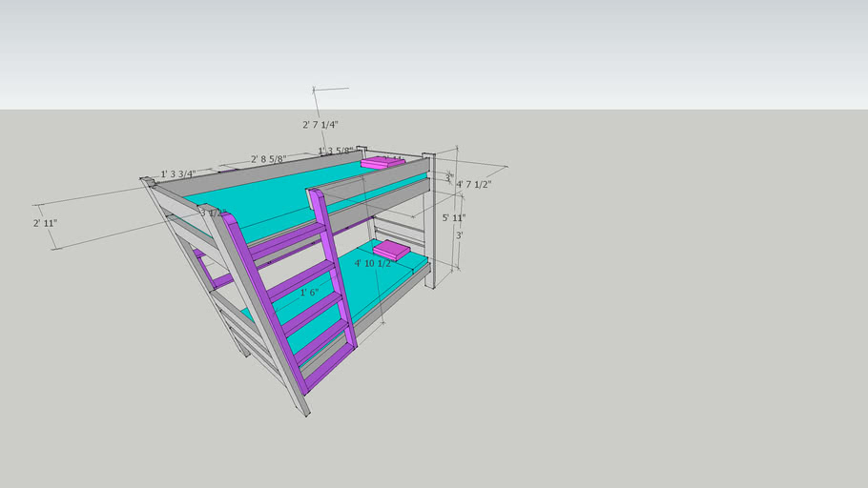868x488 pixels.
Task: Select the 5' 11" height dimension
Action: coord(453,217)
